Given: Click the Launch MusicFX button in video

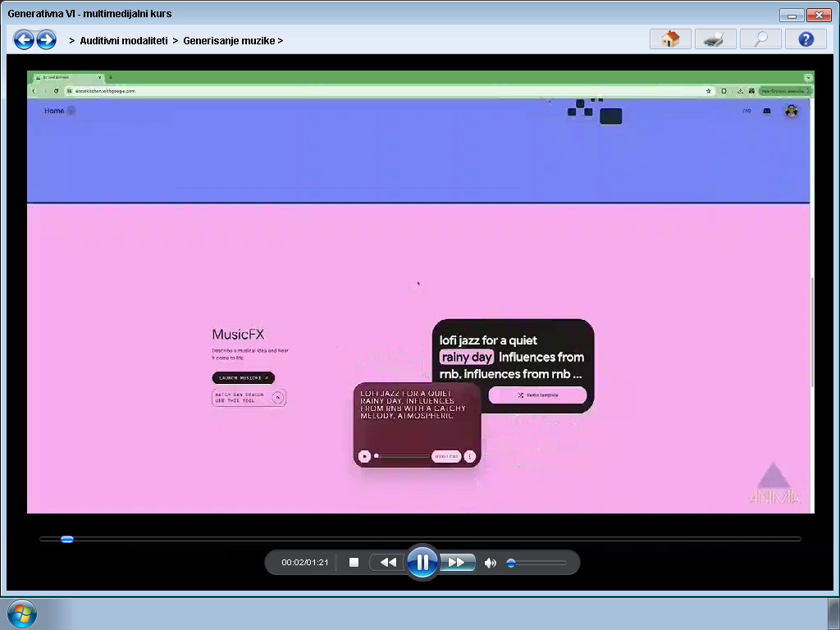Looking at the screenshot, I should 243,378.
